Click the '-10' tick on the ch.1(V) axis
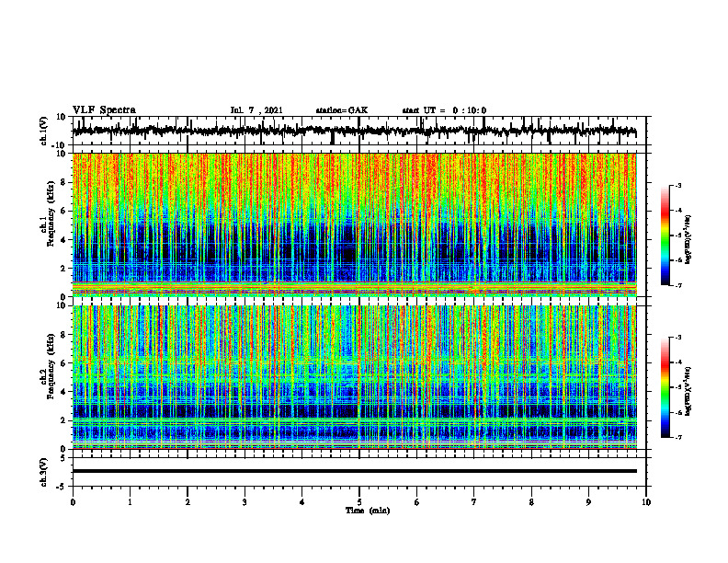Image resolution: width=728 pixels, height=563 pixels. (60, 145)
